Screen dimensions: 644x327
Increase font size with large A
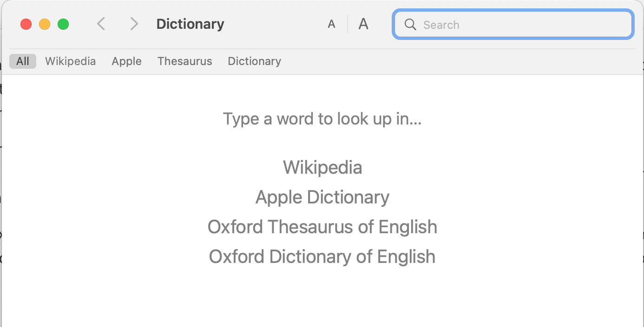click(363, 24)
